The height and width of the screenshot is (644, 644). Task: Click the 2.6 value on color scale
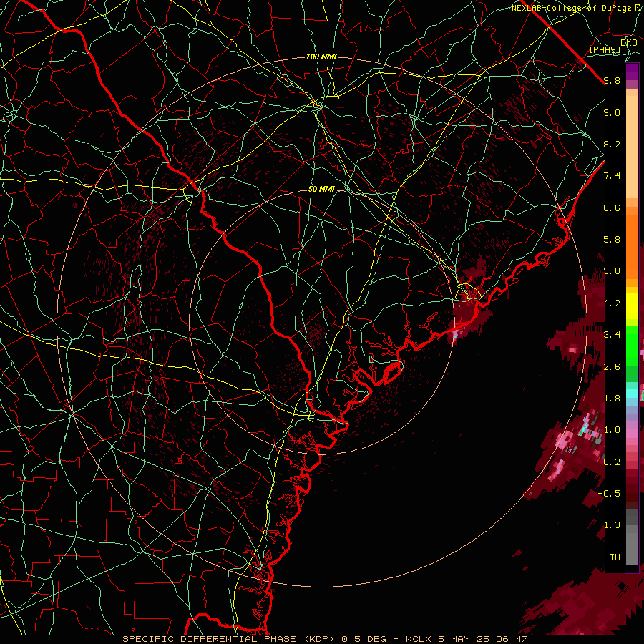[612, 367]
